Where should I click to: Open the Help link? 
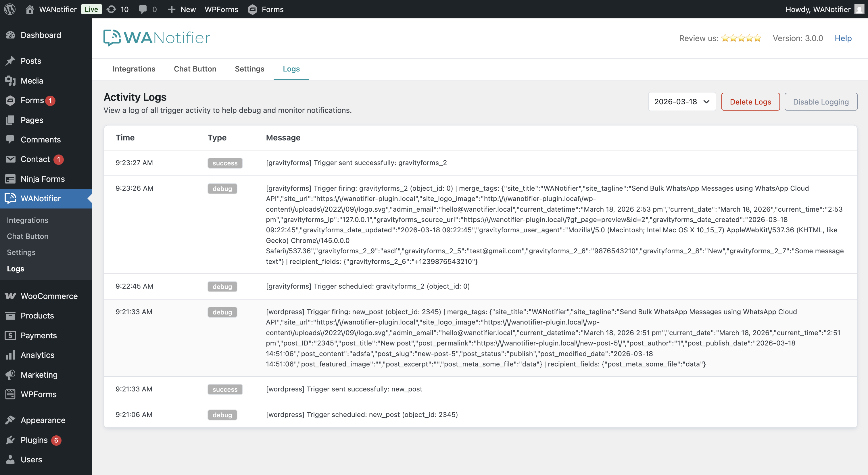843,38
